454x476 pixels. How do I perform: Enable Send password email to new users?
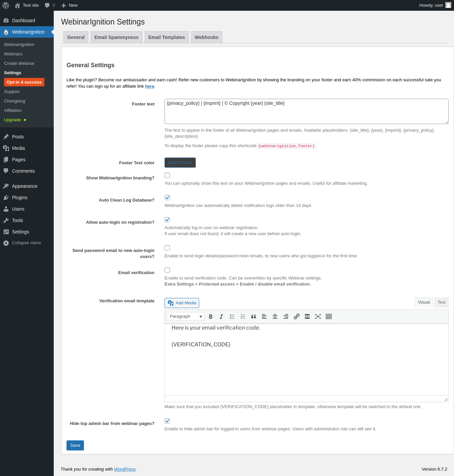167,248
